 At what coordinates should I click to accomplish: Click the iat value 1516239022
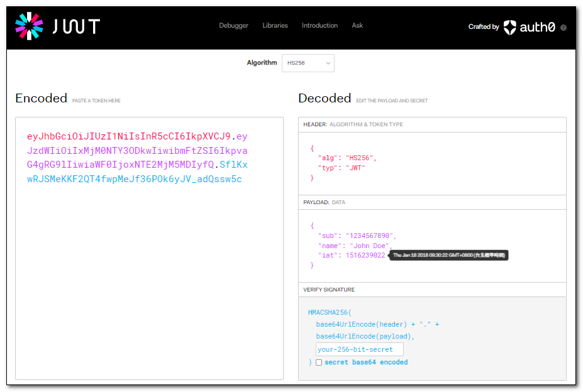coord(365,256)
